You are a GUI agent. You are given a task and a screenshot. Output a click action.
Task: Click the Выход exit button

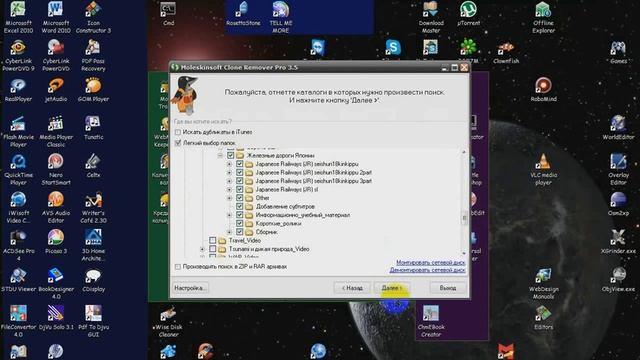click(x=447, y=288)
